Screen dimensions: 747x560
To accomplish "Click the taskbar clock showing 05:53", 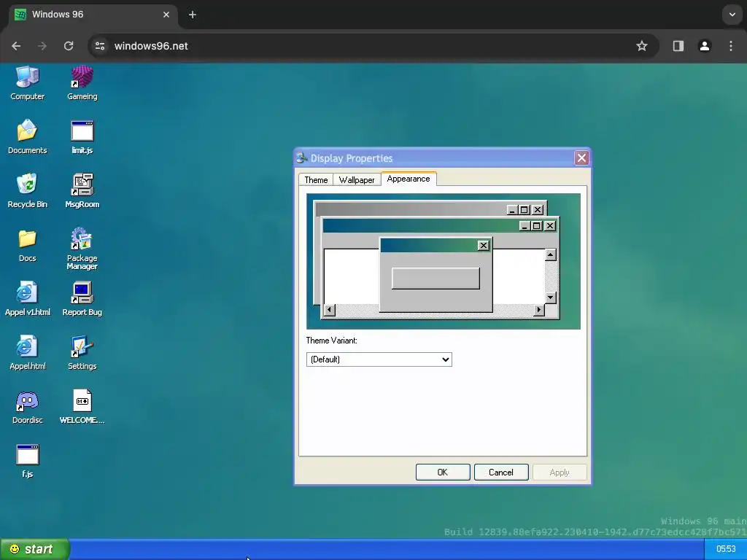I will pyautogui.click(x=726, y=549).
